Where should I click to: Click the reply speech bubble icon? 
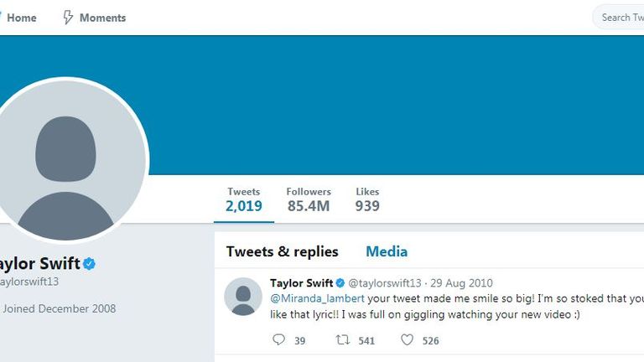(x=278, y=339)
